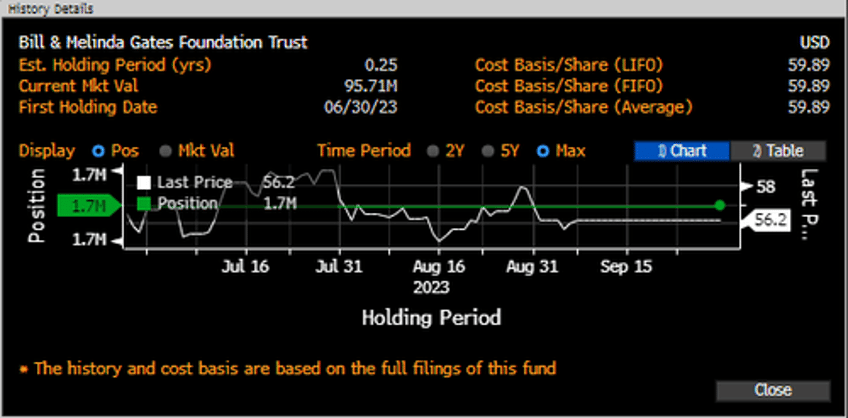Image resolution: width=848 pixels, height=418 pixels.
Task: Click the History Details window title
Action: 50,9
